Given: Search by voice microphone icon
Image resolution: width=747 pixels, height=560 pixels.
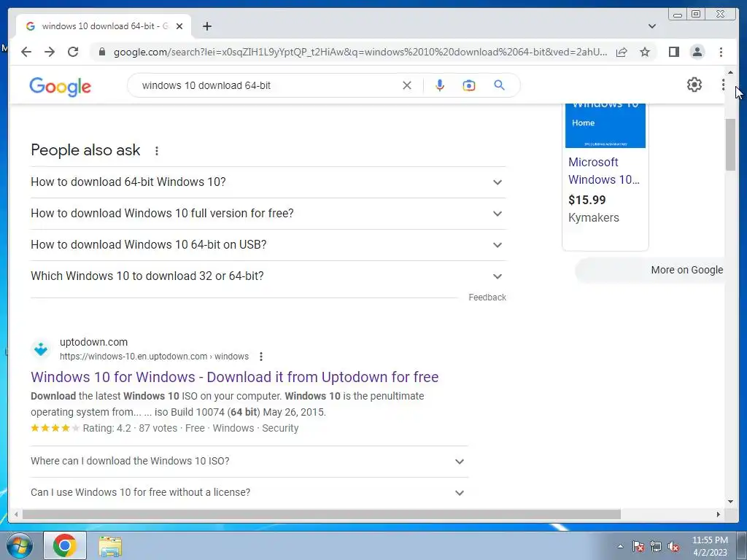Looking at the screenshot, I should pos(440,85).
